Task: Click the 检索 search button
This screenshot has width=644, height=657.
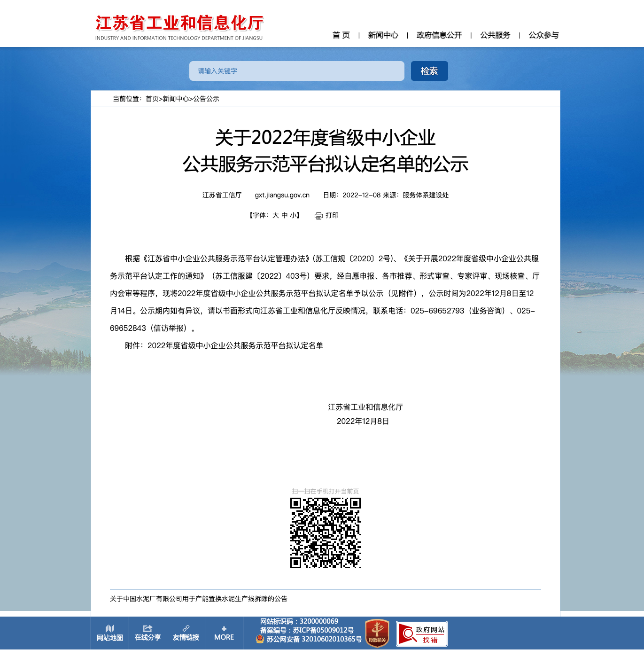Action: (429, 71)
